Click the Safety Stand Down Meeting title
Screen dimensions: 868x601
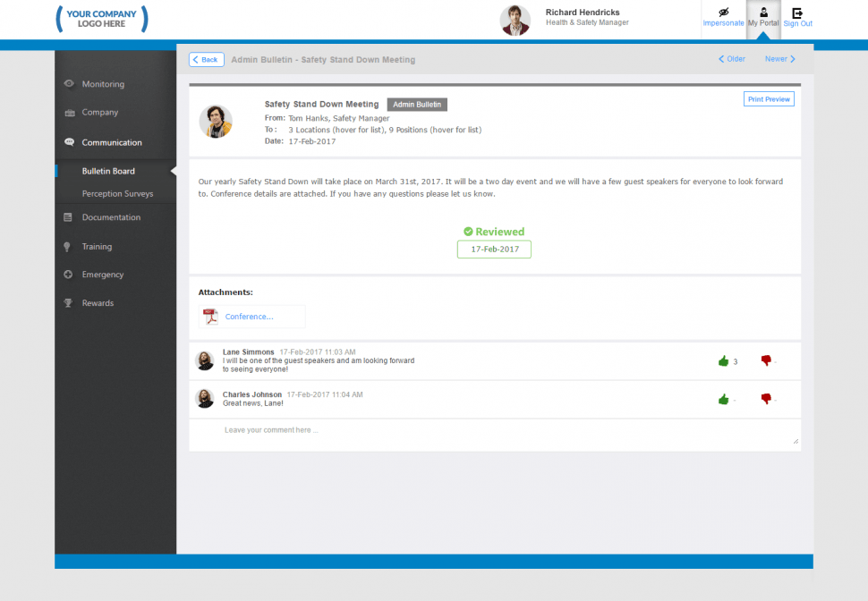321,104
